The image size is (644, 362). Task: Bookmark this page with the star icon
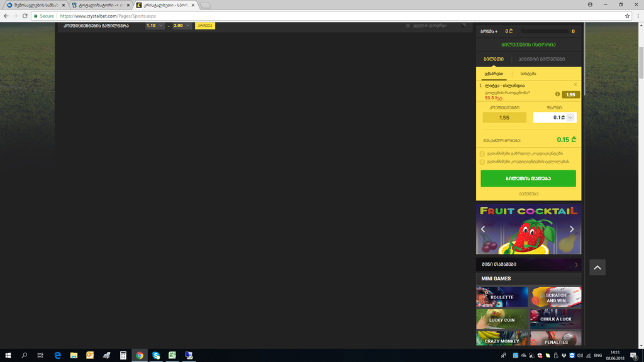pyautogui.click(x=627, y=16)
